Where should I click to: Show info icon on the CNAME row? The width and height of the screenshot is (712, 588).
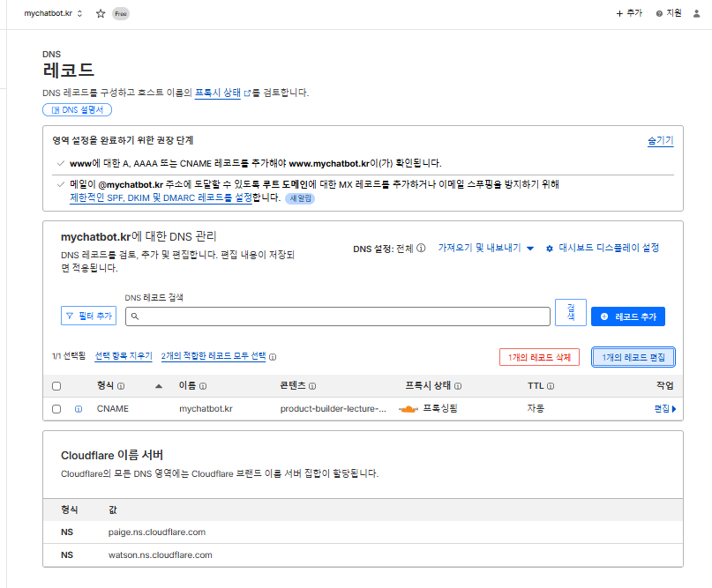[79, 409]
